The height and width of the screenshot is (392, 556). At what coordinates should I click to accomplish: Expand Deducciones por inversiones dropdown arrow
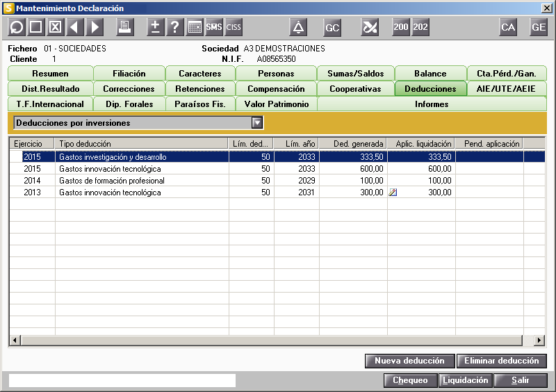click(x=257, y=123)
